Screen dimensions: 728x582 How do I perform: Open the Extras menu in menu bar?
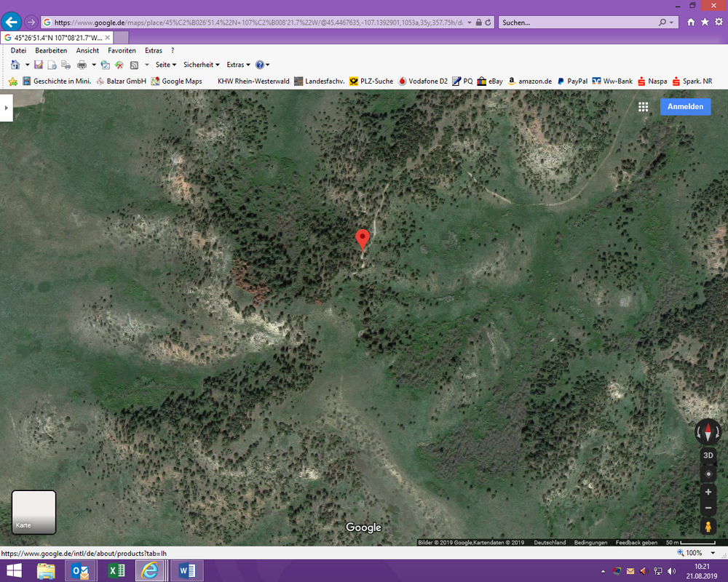click(x=153, y=51)
